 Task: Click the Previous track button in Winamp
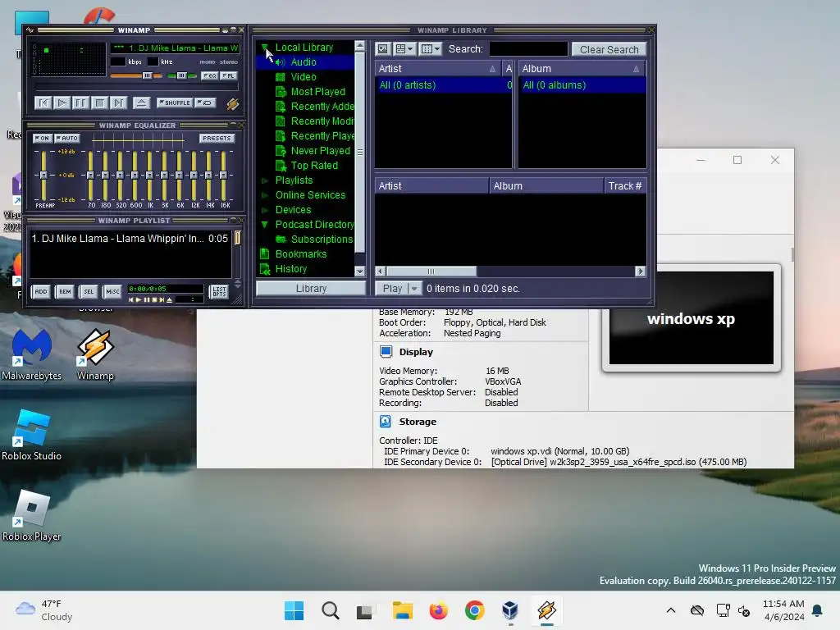pos(43,103)
